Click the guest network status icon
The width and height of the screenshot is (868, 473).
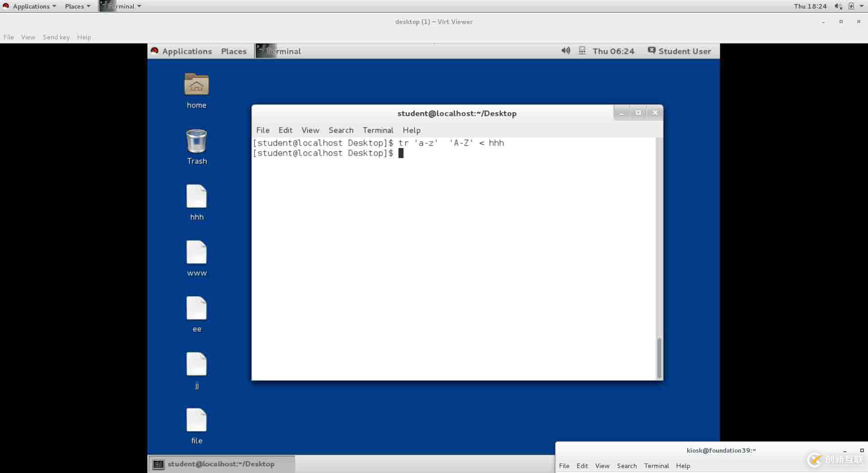click(x=582, y=51)
